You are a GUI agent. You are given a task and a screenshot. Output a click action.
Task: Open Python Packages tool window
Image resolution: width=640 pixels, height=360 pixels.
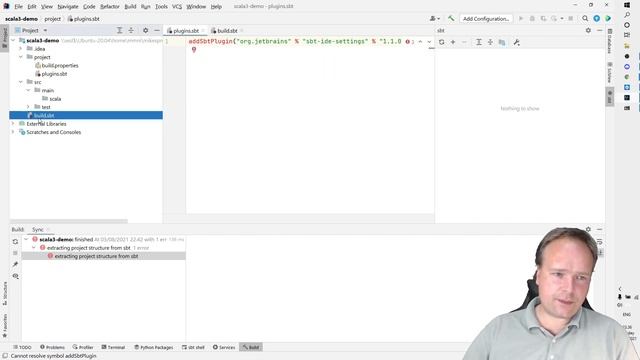click(x=153, y=347)
